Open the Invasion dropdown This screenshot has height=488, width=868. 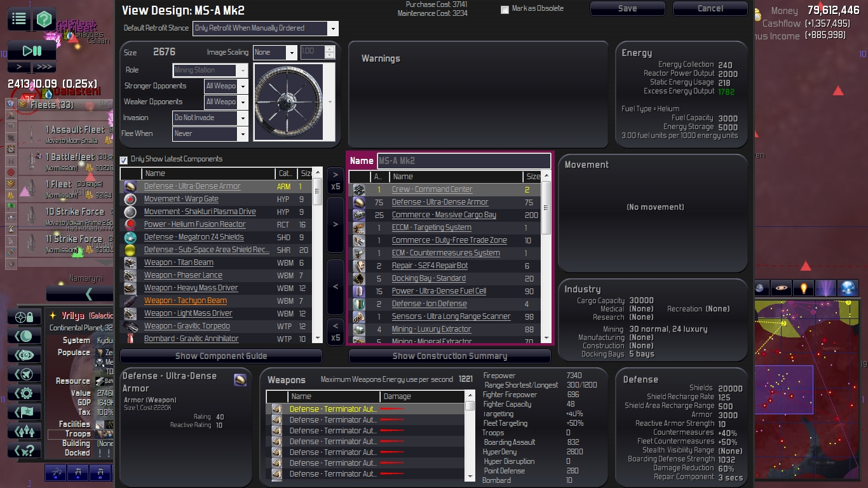tap(210, 118)
